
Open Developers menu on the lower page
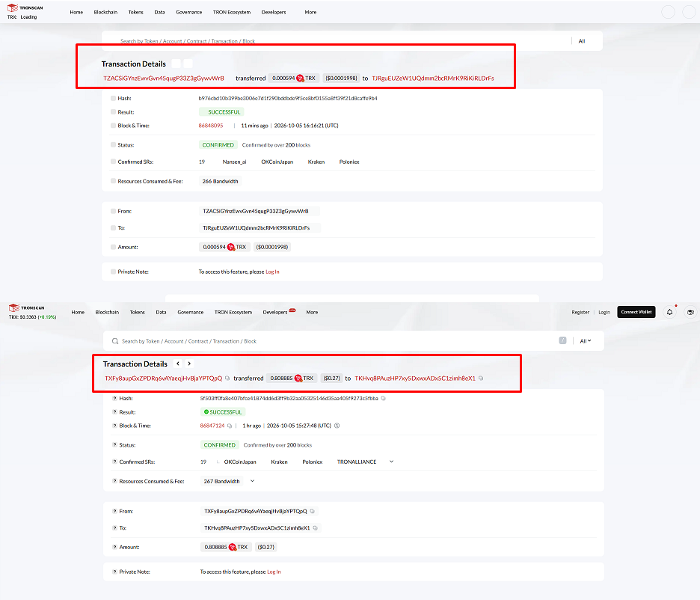[275, 312]
